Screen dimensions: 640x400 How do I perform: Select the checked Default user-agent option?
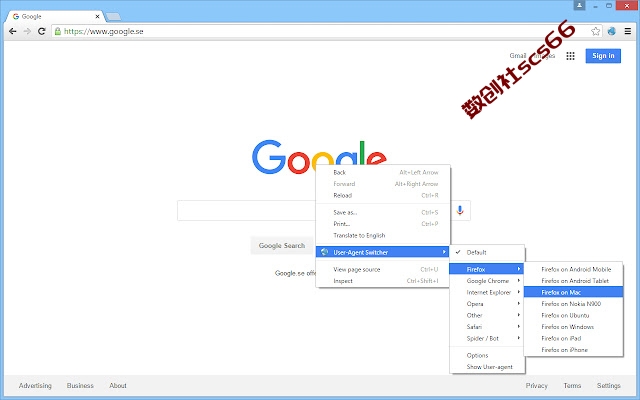487,253
